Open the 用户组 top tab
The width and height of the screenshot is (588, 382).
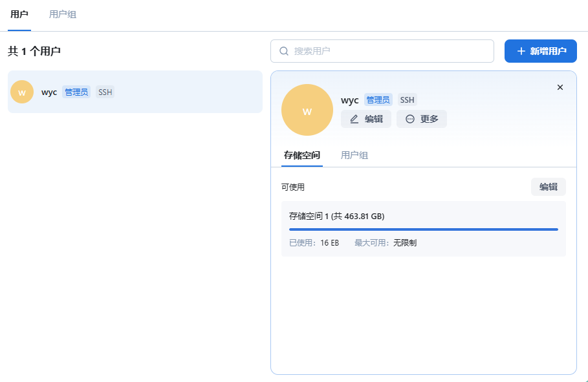[63, 15]
